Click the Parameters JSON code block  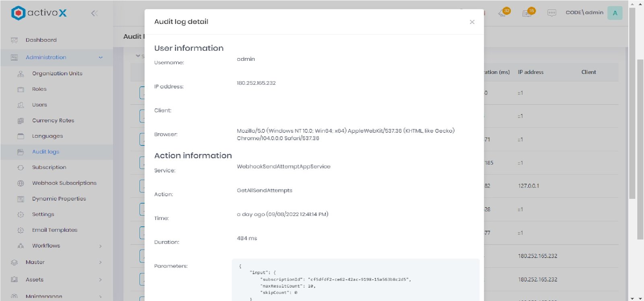[x=355, y=280]
